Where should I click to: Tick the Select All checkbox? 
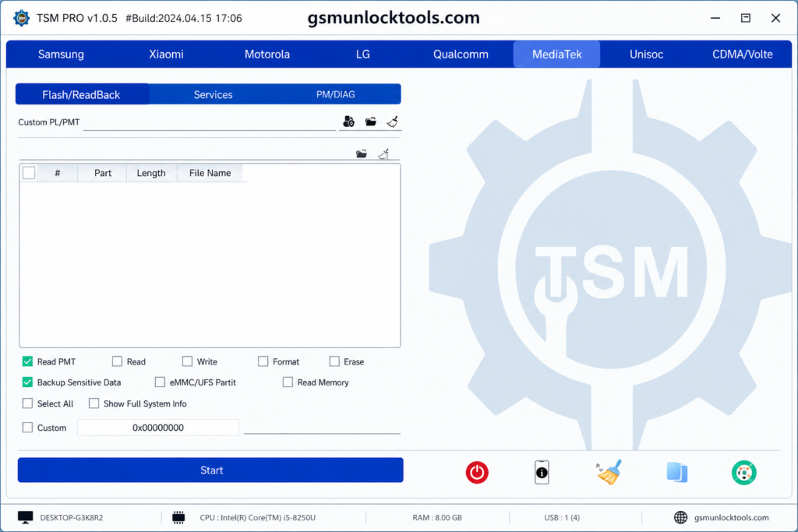click(27, 403)
